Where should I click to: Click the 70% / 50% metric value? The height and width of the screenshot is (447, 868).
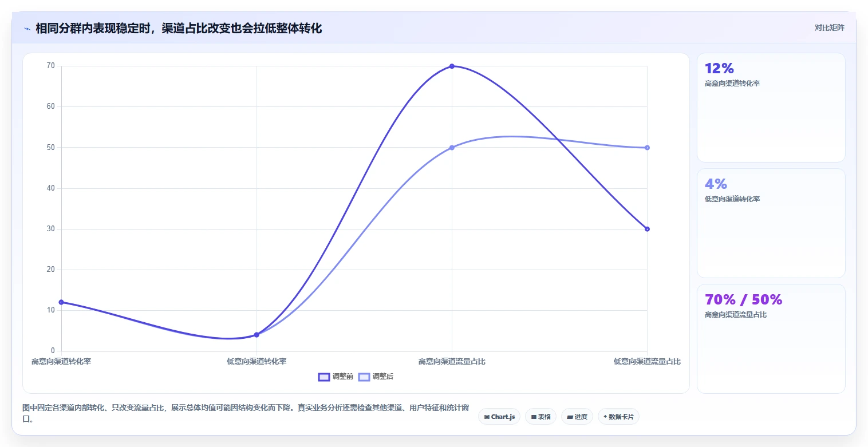[743, 300]
